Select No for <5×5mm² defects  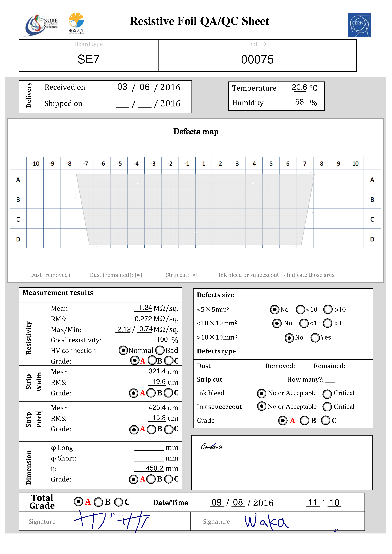coord(275,309)
